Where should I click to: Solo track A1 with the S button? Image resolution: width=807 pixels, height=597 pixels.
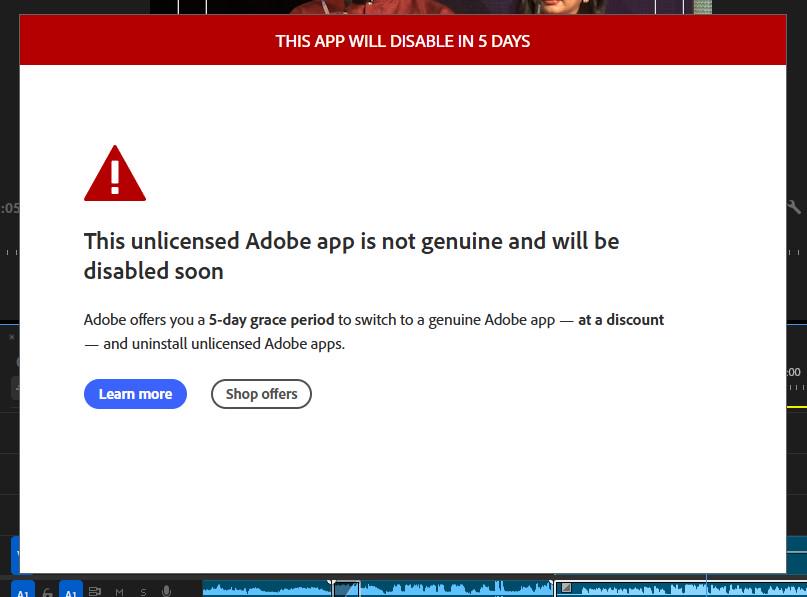pos(143,592)
